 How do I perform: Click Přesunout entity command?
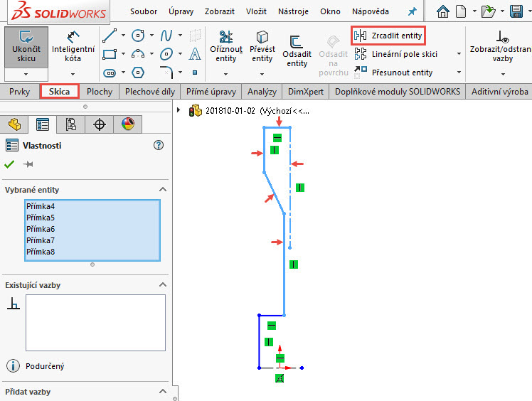click(x=393, y=73)
